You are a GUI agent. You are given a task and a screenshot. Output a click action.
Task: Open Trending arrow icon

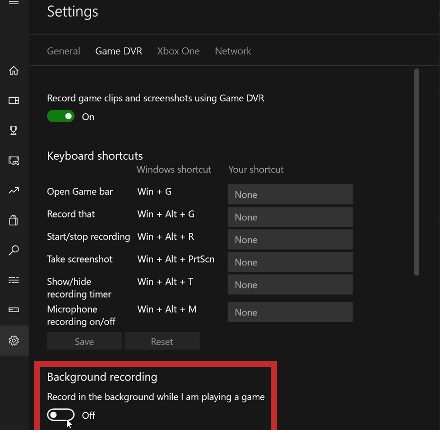coord(14,190)
